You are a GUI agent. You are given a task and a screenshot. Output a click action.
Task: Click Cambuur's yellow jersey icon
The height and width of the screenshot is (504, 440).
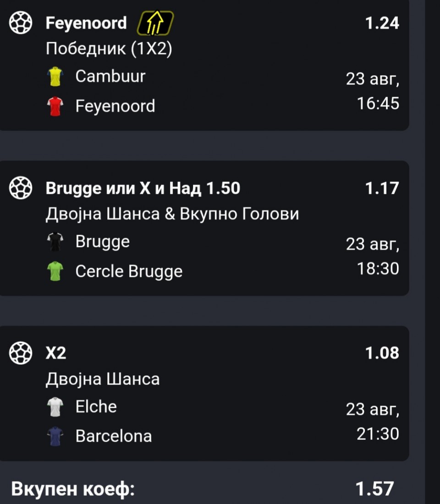(x=55, y=77)
